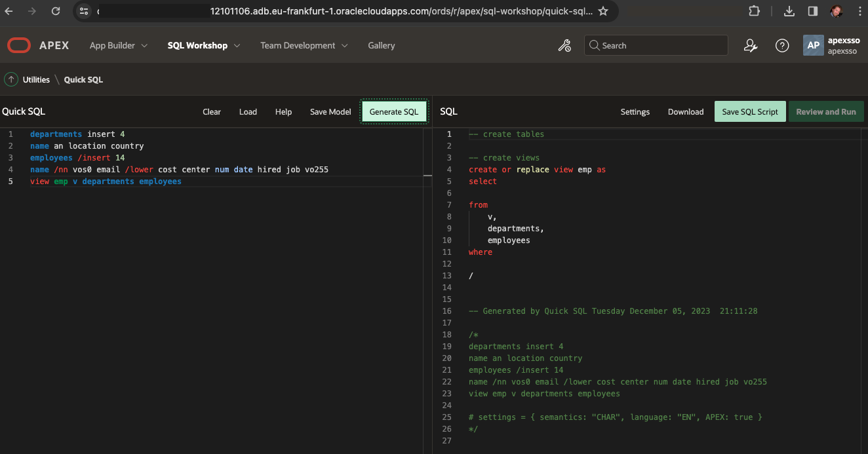Open the Chrome profile avatar
868x454 pixels.
point(837,11)
